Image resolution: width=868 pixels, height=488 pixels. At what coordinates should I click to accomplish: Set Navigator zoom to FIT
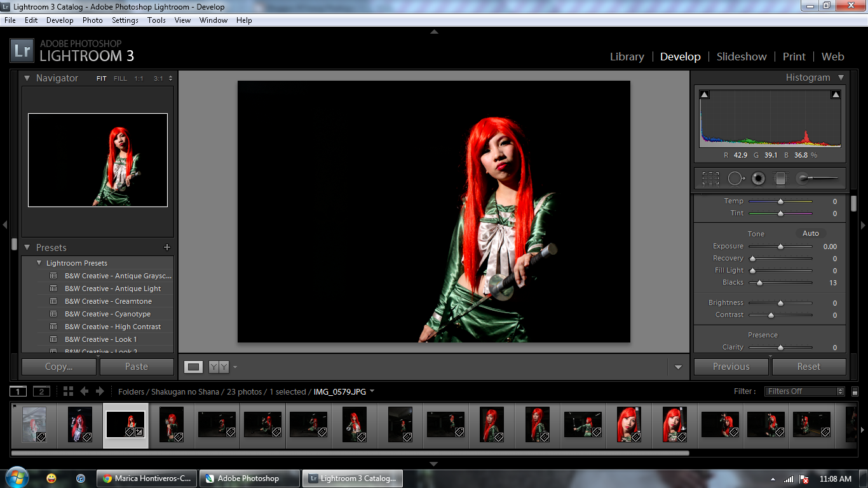[x=102, y=79]
